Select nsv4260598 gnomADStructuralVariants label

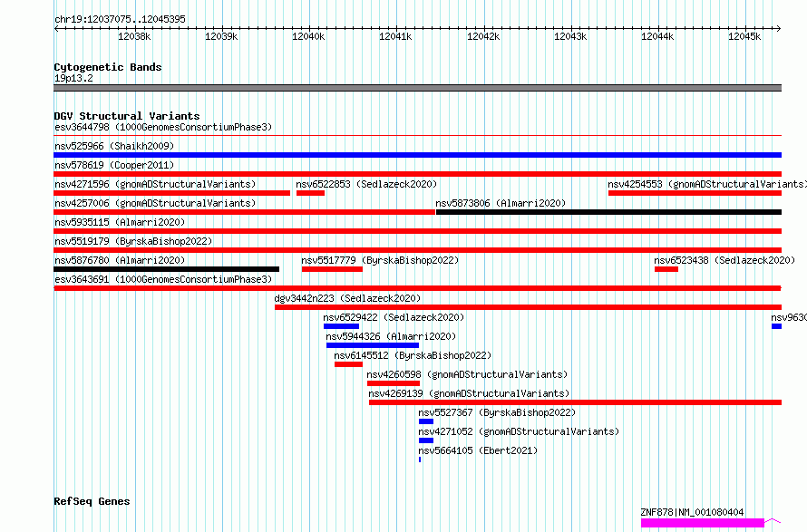click(x=467, y=374)
